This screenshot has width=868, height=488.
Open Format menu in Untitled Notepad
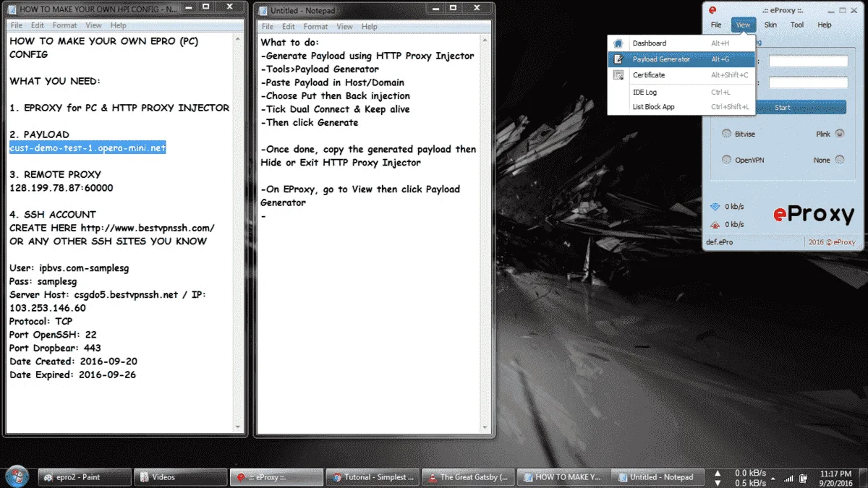[x=316, y=27]
